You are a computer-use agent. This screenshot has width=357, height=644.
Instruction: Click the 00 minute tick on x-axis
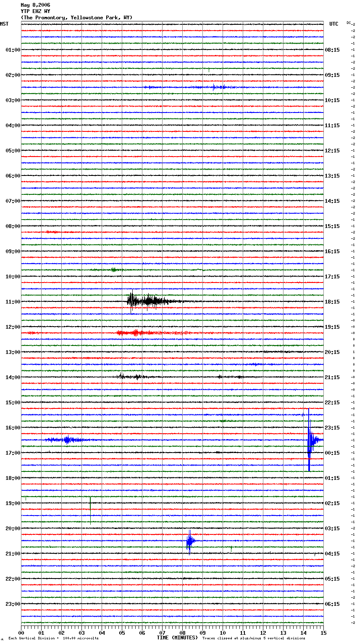click(x=21, y=633)
